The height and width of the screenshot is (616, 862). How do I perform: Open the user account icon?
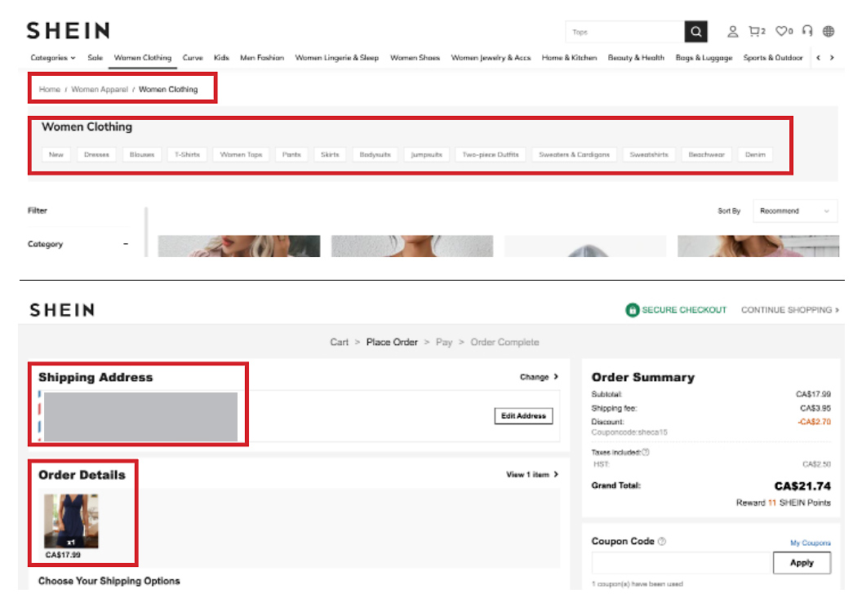[x=732, y=32]
